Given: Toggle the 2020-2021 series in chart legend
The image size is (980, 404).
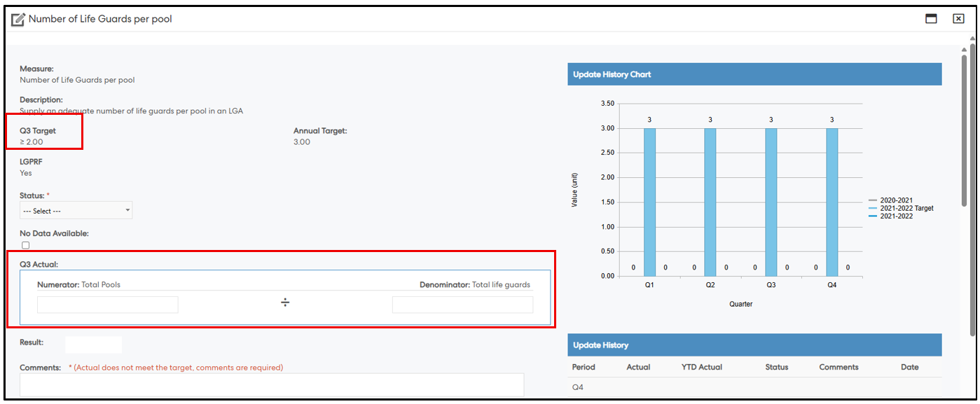Looking at the screenshot, I should 896,200.
